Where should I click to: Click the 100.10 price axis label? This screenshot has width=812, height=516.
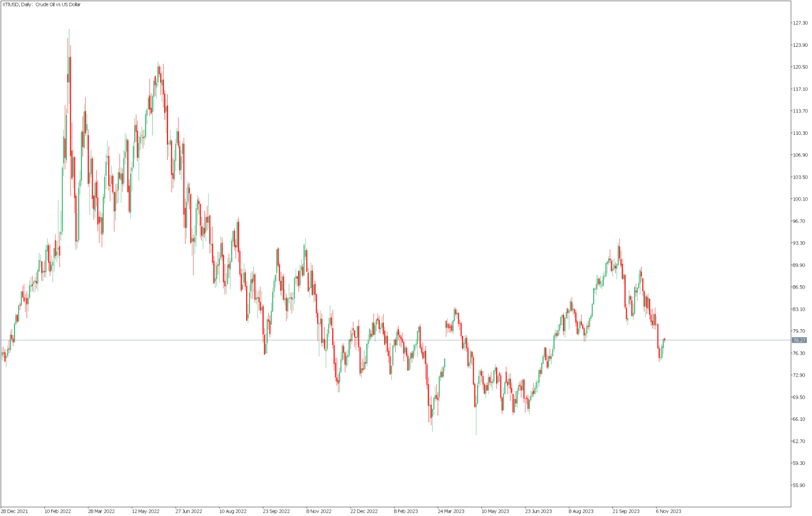click(x=800, y=199)
